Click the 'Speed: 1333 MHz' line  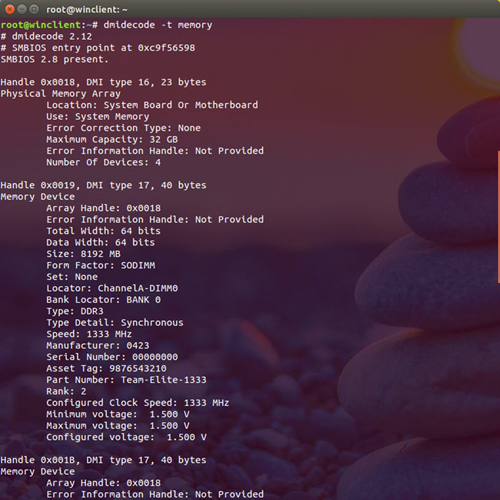pos(89,334)
